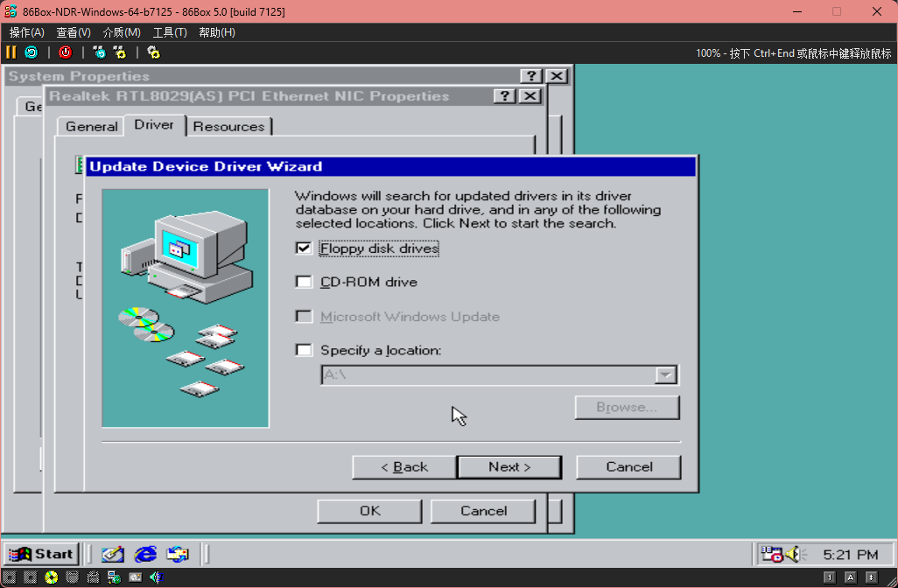The height and width of the screenshot is (588, 898).
Task: Go Back in the driver wizard
Action: click(x=404, y=466)
